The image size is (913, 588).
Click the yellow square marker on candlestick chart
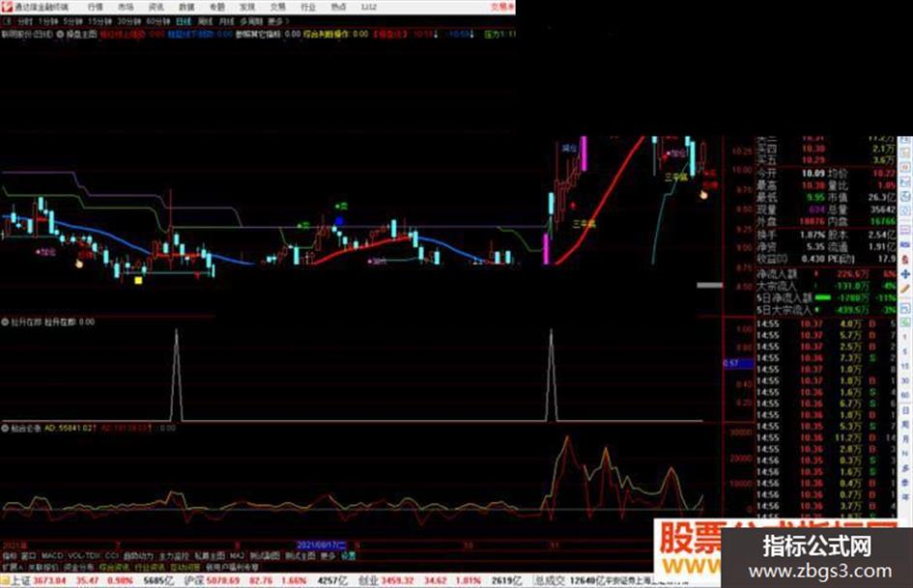click(x=138, y=281)
